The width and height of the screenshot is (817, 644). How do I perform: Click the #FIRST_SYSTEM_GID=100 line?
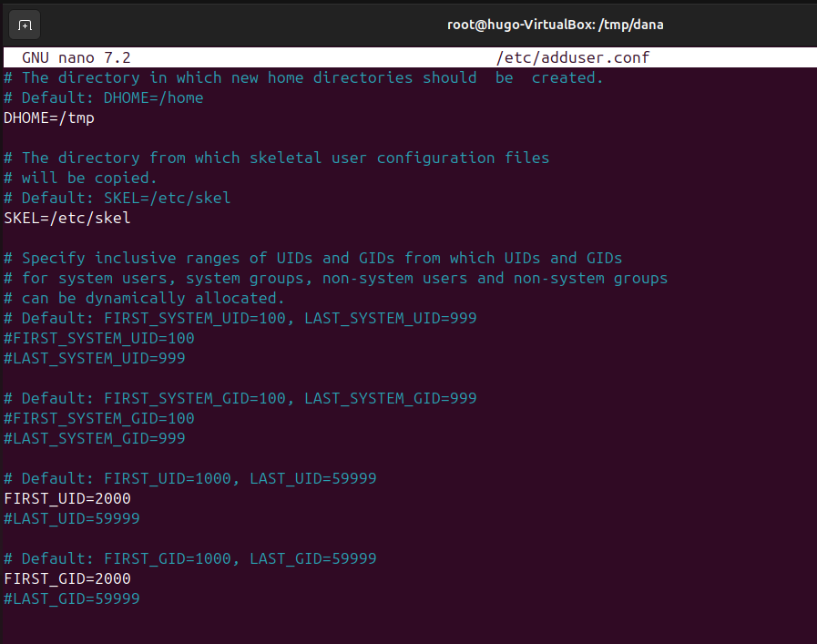97,418
